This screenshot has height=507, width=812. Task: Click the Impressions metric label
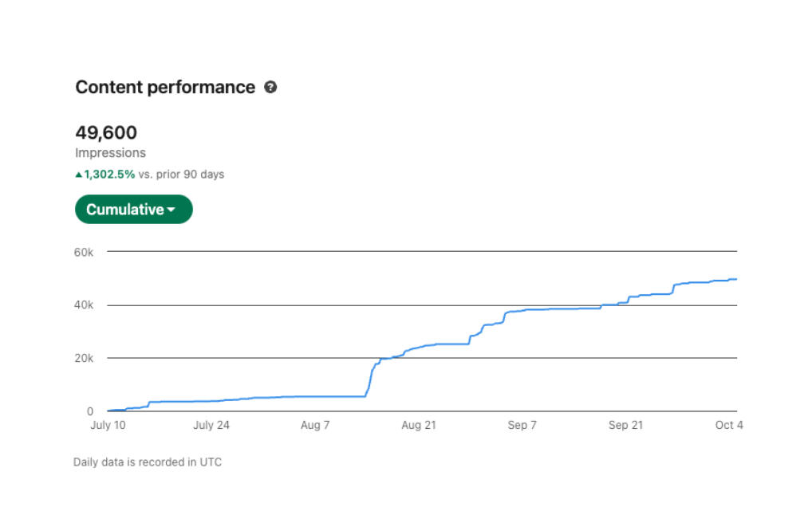pos(110,153)
